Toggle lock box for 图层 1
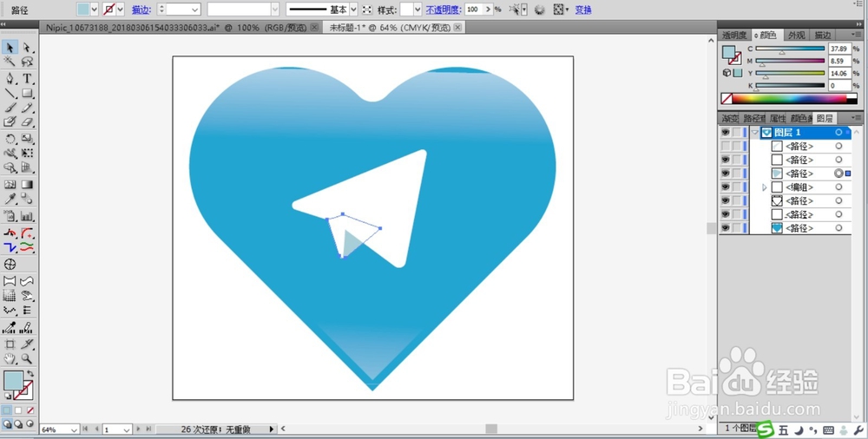The width and height of the screenshot is (868, 439). [736, 133]
